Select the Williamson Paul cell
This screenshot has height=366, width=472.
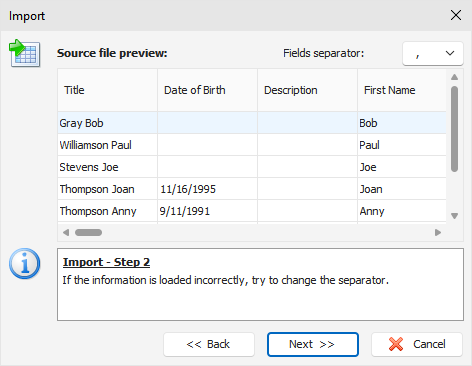tap(107, 145)
